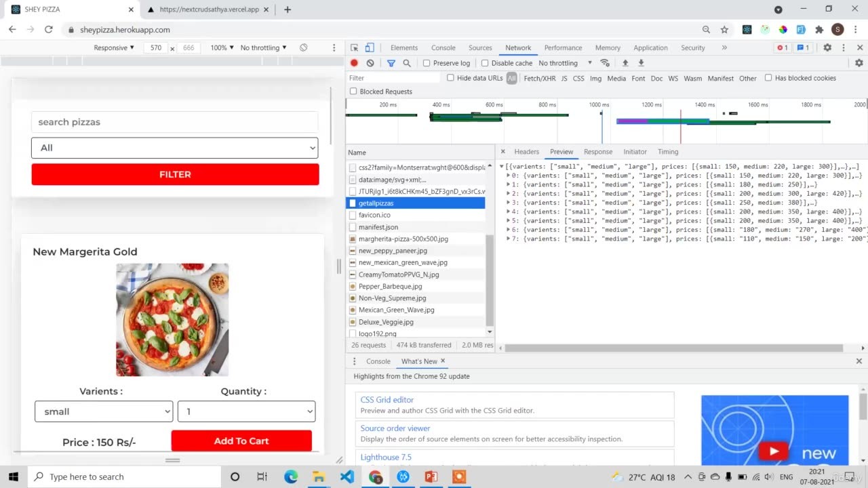The image size is (868, 488).
Task: Check Has blocked cookies
Action: click(768, 78)
